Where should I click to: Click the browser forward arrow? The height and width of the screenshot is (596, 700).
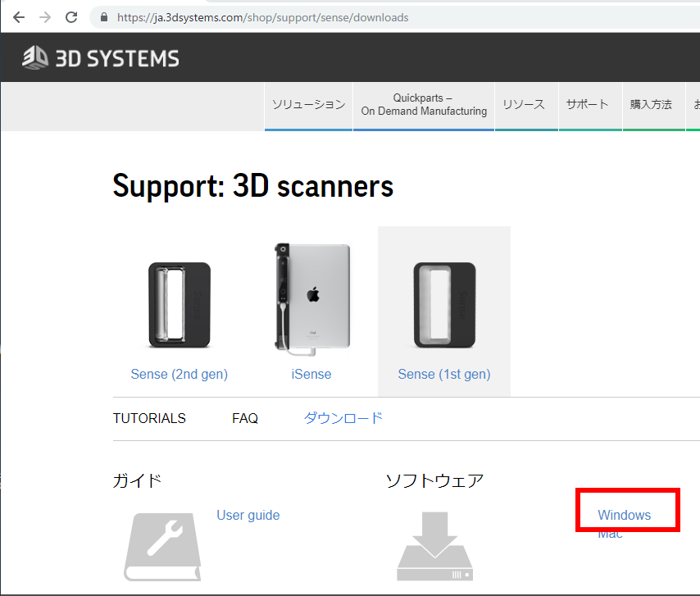pos(45,17)
